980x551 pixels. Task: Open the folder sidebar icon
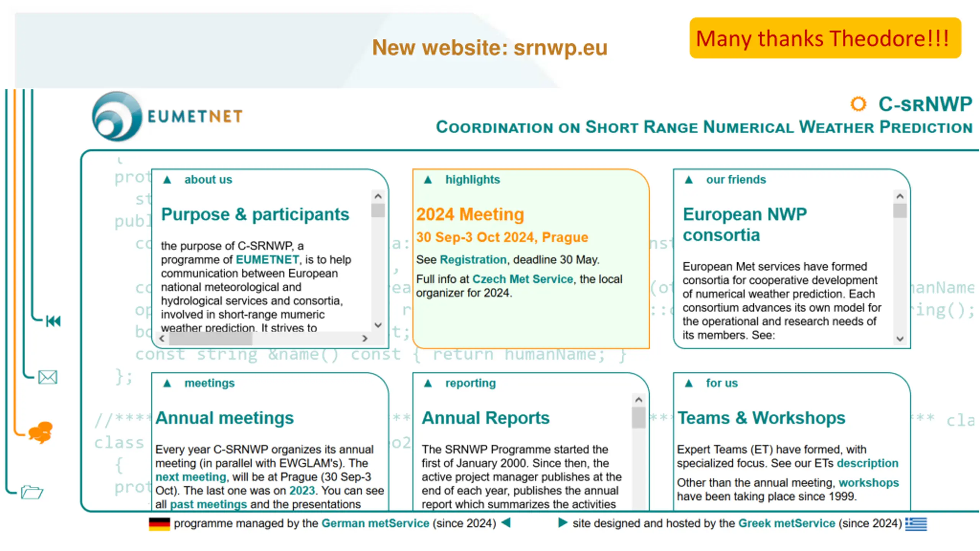click(x=32, y=492)
